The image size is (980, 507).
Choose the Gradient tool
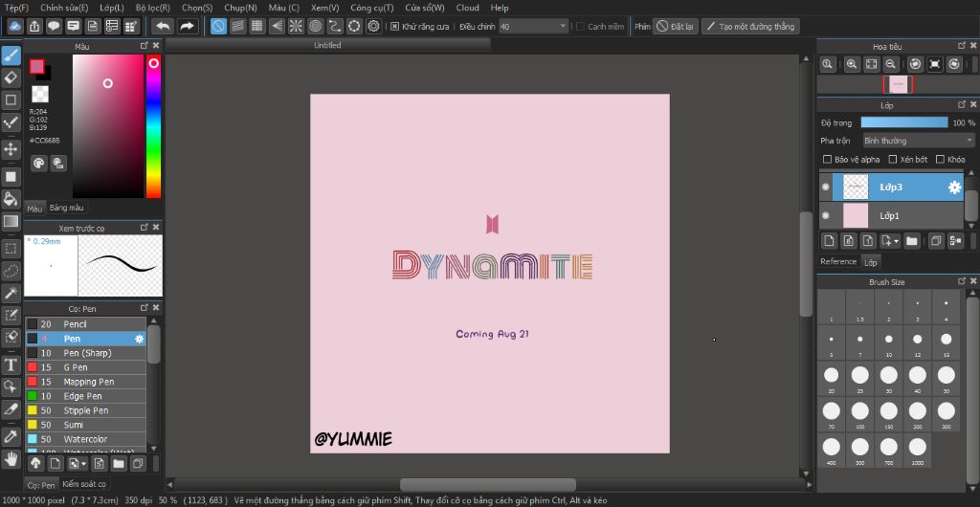pyautogui.click(x=11, y=221)
